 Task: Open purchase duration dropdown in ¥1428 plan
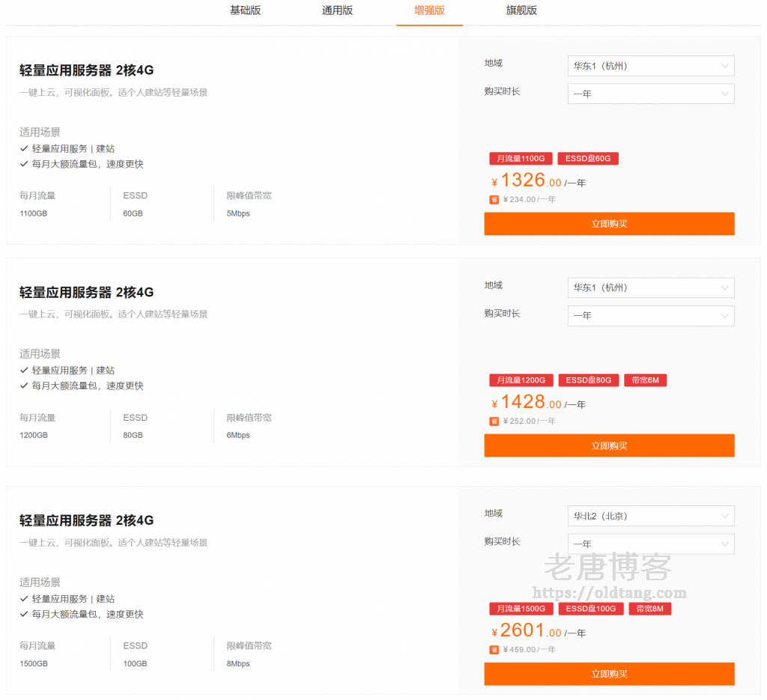[650, 316]
